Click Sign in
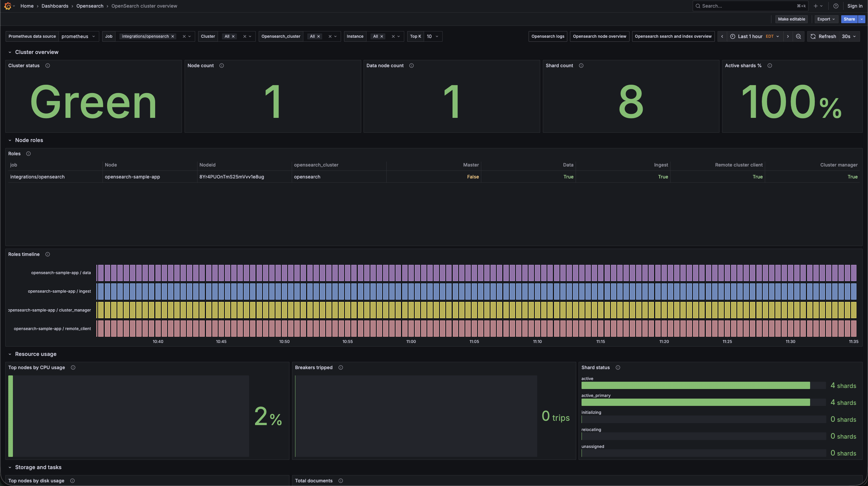Screen dimensions: 868x486 point(854,6)
